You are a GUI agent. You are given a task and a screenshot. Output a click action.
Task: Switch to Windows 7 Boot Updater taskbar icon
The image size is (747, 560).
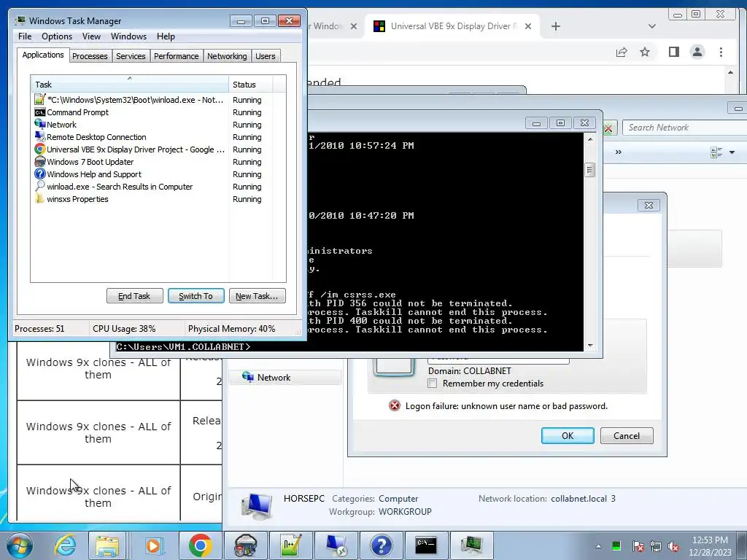(x=245, y=545)
